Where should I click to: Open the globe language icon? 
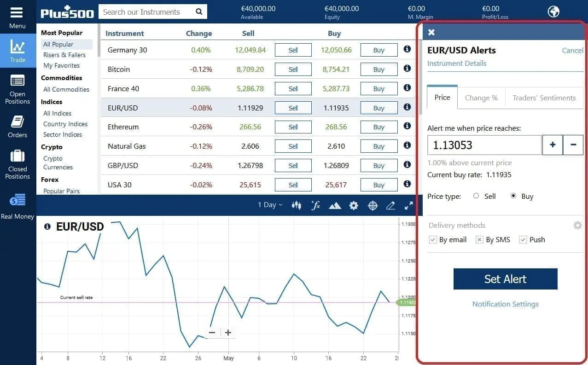click(x=553, y=12)
